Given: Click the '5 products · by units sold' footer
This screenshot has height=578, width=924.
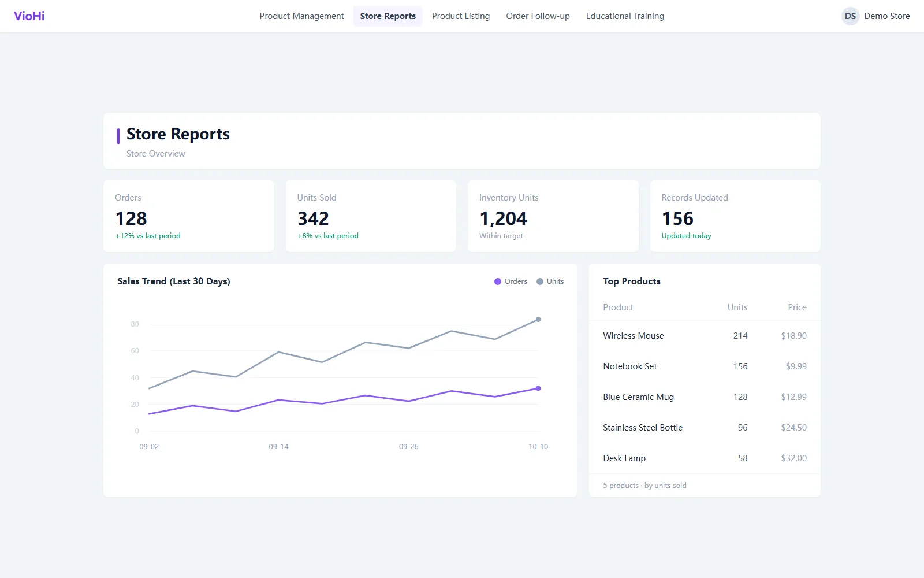Looking at the screenshot, I should click(645, 486).
